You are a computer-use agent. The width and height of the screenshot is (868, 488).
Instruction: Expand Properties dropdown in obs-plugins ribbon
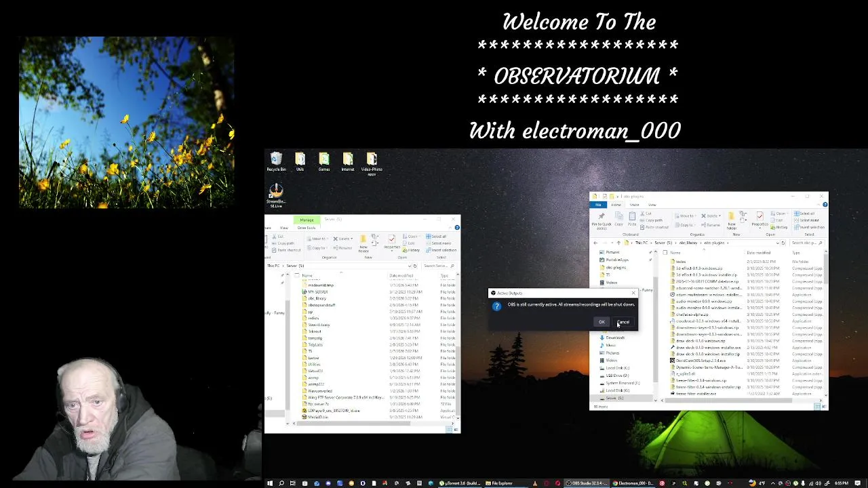(x=760, y=228)
